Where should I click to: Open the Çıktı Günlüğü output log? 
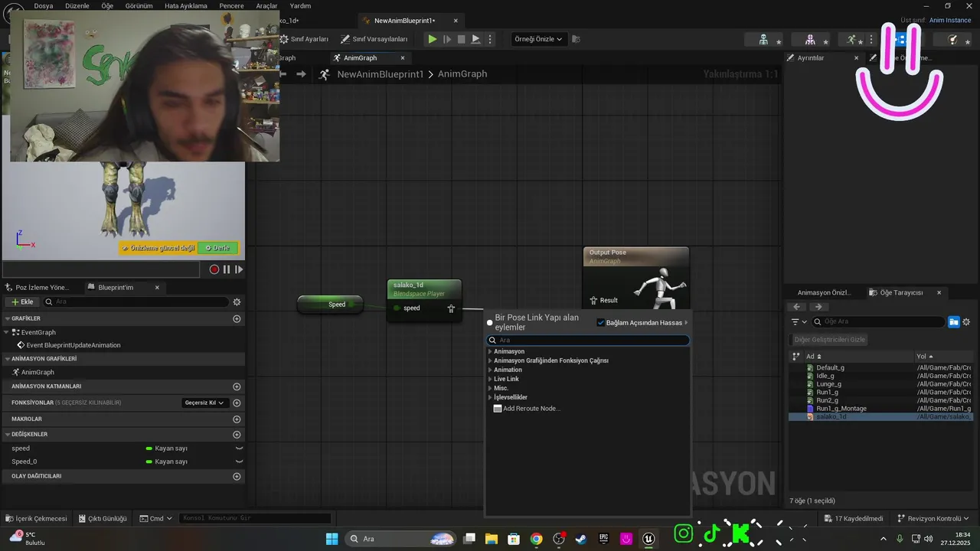[103, 519]
